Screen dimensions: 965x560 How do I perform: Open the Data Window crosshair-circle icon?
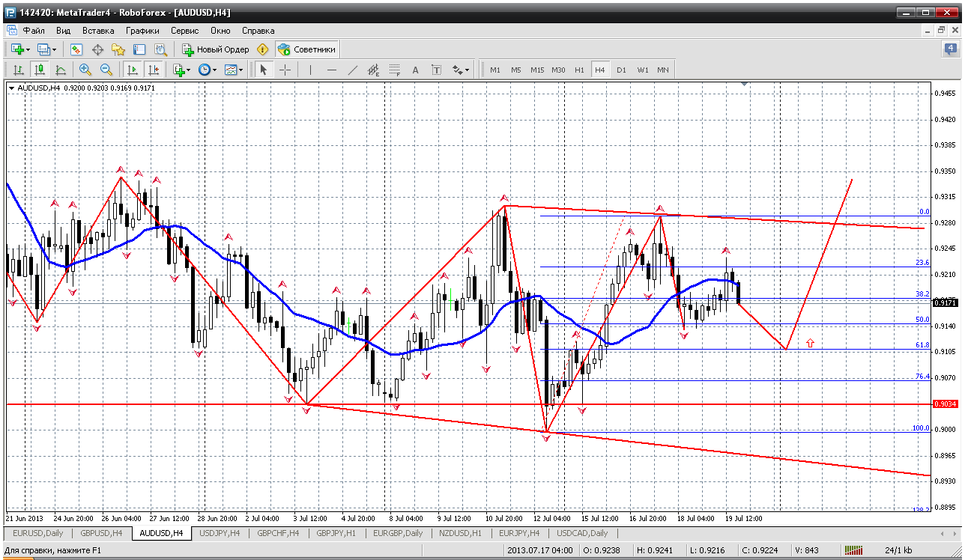coord(97,49)
